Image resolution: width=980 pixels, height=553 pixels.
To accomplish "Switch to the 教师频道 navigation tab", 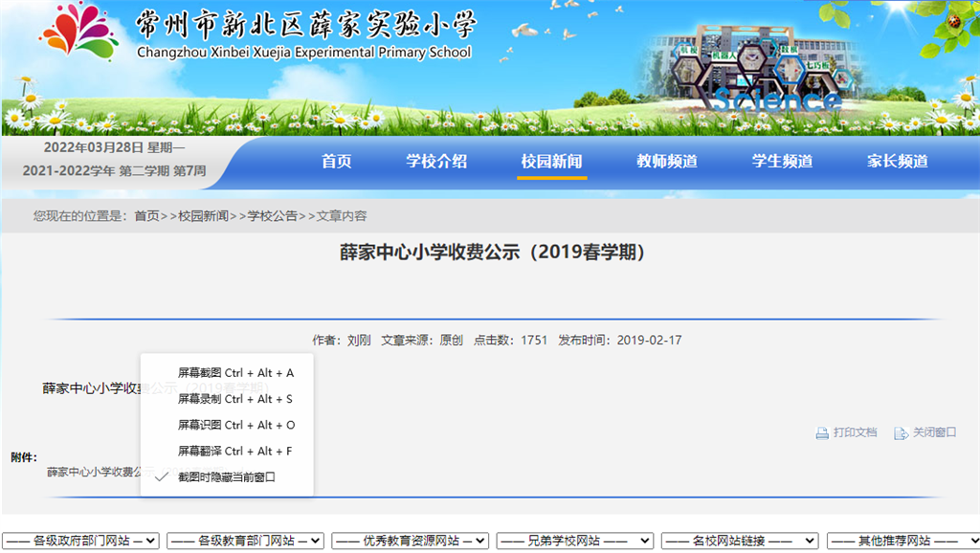I will click(x=667, y=162).
